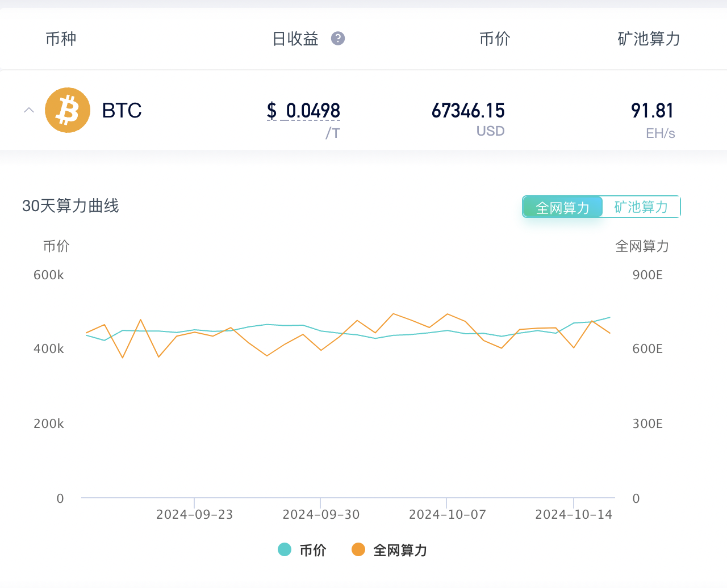Click the BTC label text
The height and width of the screenshot is (588, 727).
pyautogui.click(x=121, y=110)
